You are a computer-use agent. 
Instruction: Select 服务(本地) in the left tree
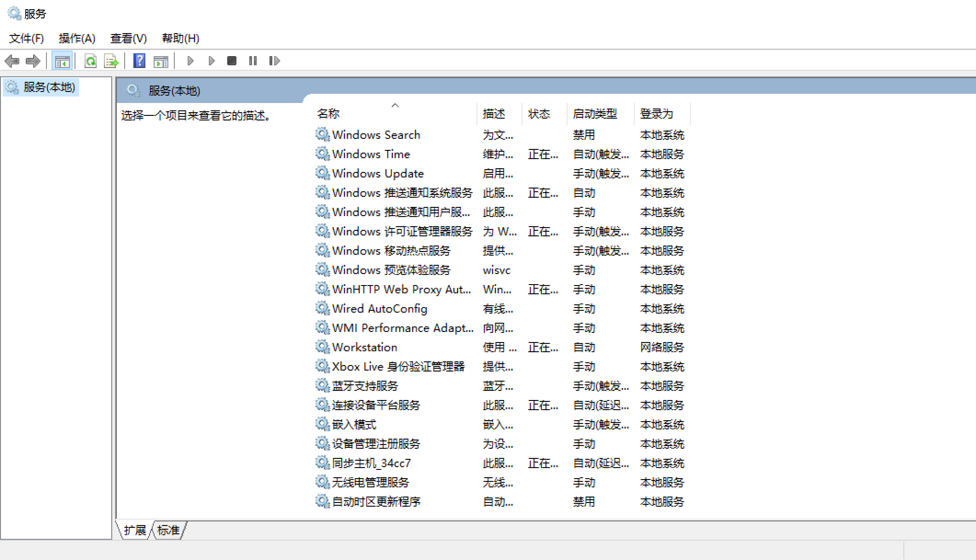49,87
